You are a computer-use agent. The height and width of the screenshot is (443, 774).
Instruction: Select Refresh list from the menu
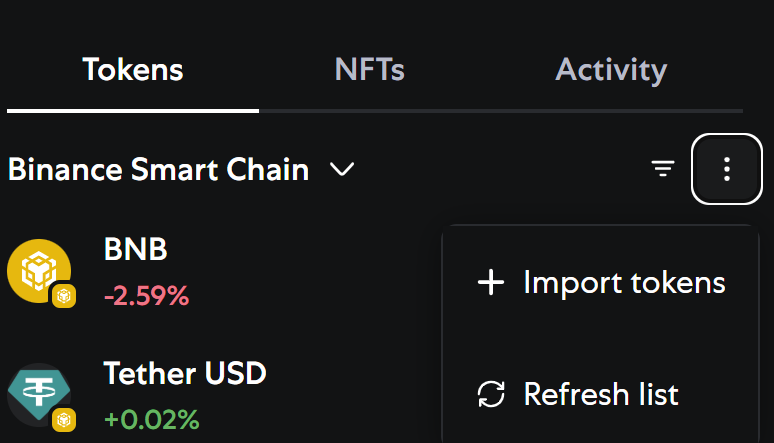(x=601, y=394)
